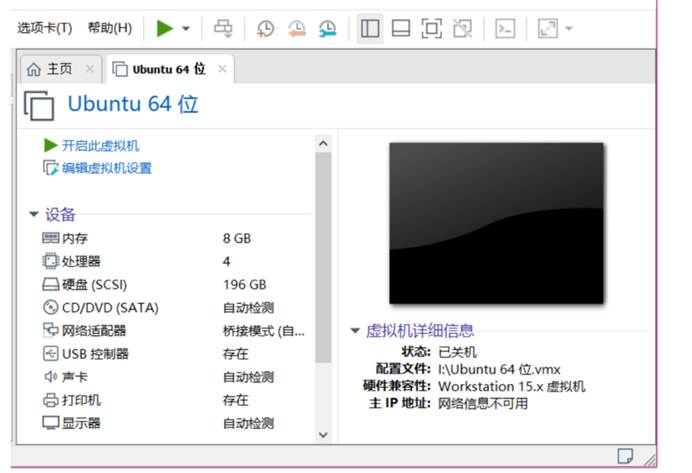Take a snapshot with the clock-plus icon
The width and height of the screenshot is (692, 473).
coord(265,29)
